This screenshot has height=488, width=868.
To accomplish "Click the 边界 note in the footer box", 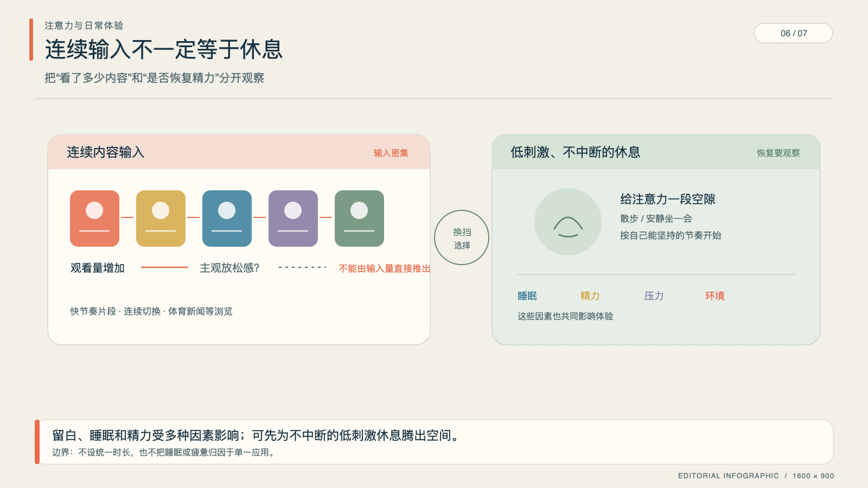I will (x=164, y=452).
